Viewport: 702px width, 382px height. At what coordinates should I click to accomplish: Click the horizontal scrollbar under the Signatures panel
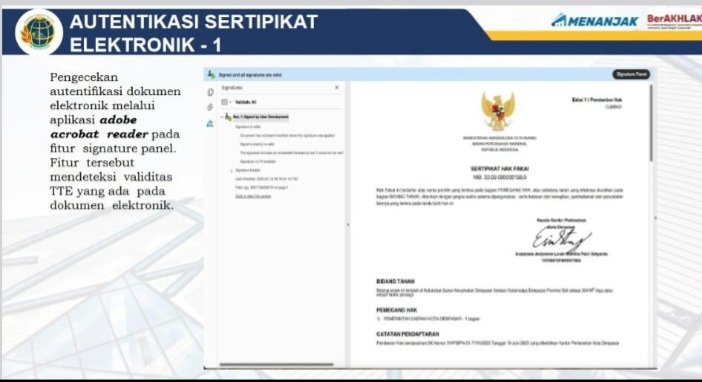pos(276,365)
